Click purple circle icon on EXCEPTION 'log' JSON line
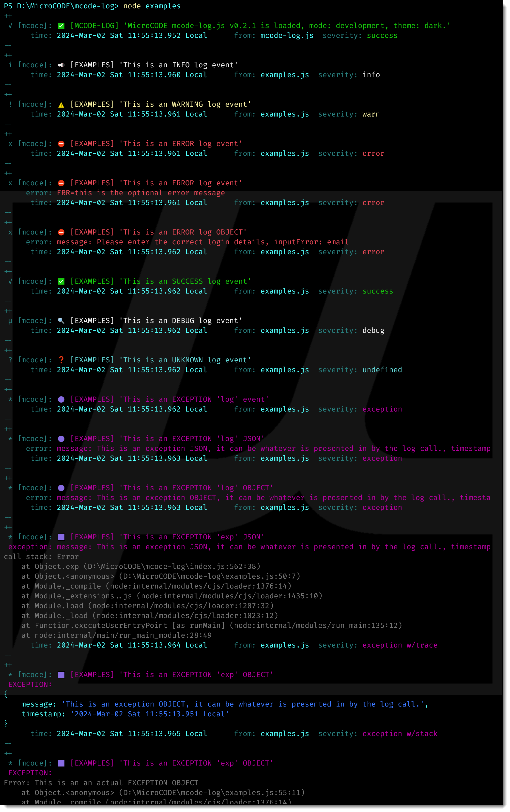This screenshot has width=510, height=812. (61, 439)
